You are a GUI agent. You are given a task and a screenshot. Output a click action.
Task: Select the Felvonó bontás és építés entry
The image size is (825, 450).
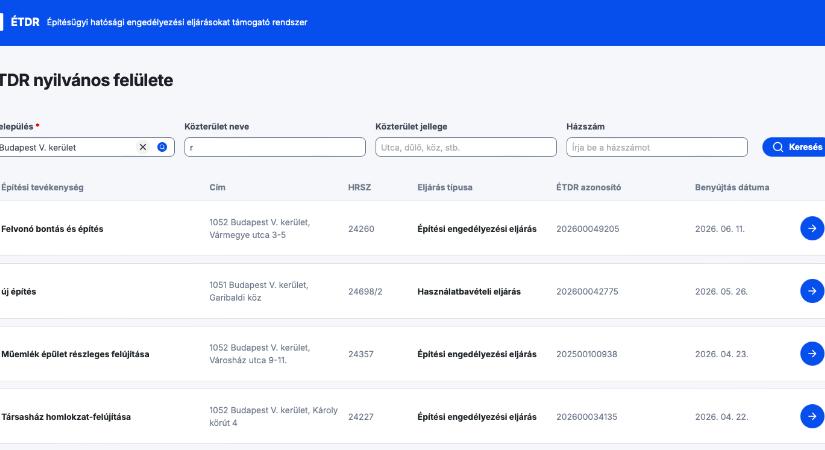(52, 229)
